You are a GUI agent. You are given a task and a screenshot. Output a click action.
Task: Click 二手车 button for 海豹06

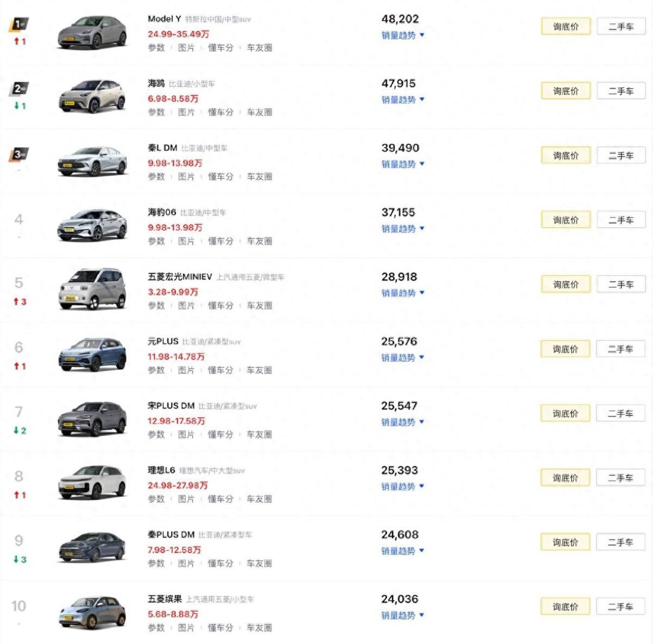click(621, 220)
